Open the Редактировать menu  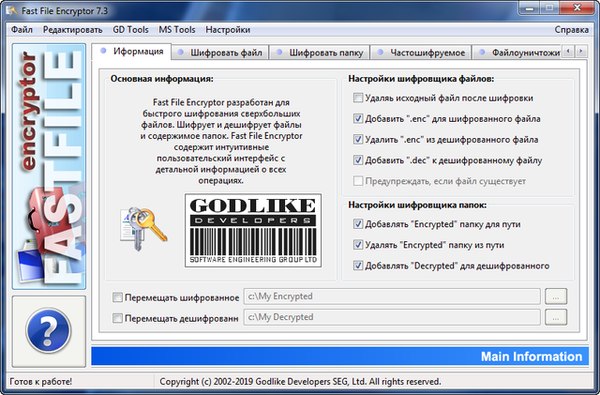tap(73, 29)
